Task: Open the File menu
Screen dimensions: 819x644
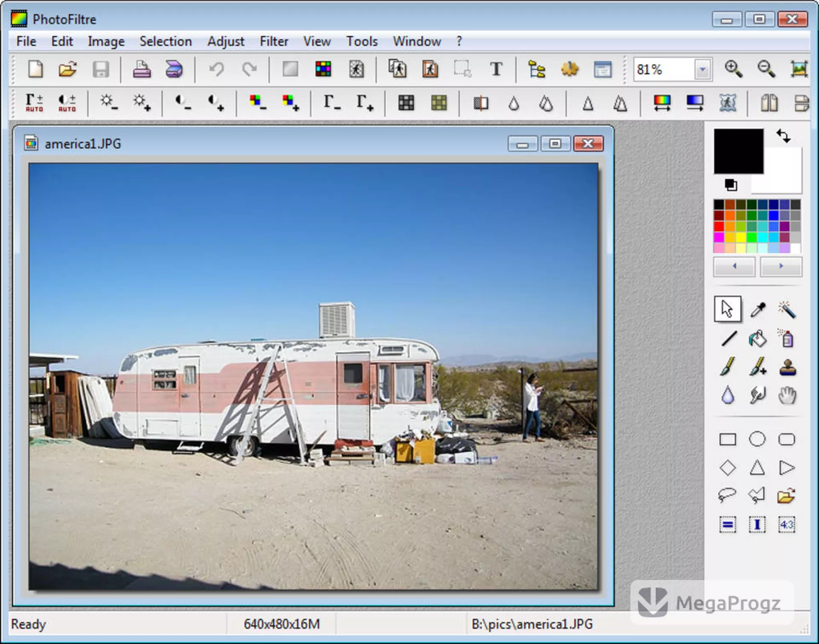Action: click(26, 41)
